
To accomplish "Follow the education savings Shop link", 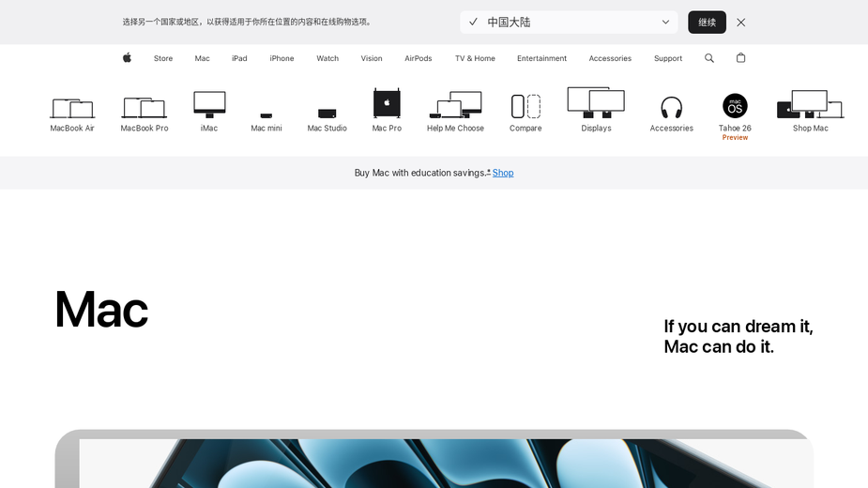I will (x=503, y=173).
